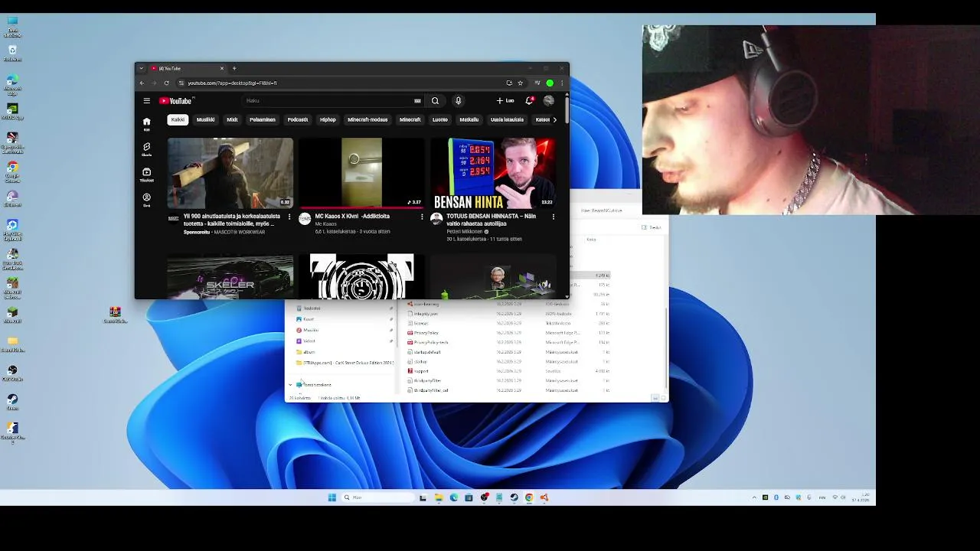Reload the YouTube page
The image size is (980, 551).
[166, 83]
